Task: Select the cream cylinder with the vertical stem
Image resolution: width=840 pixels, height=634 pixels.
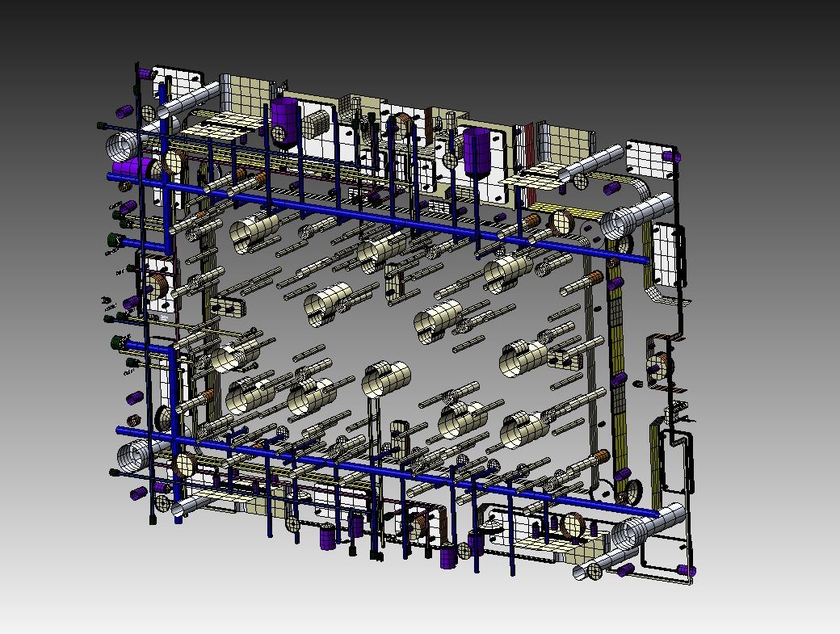Action: tap(386, 379)
